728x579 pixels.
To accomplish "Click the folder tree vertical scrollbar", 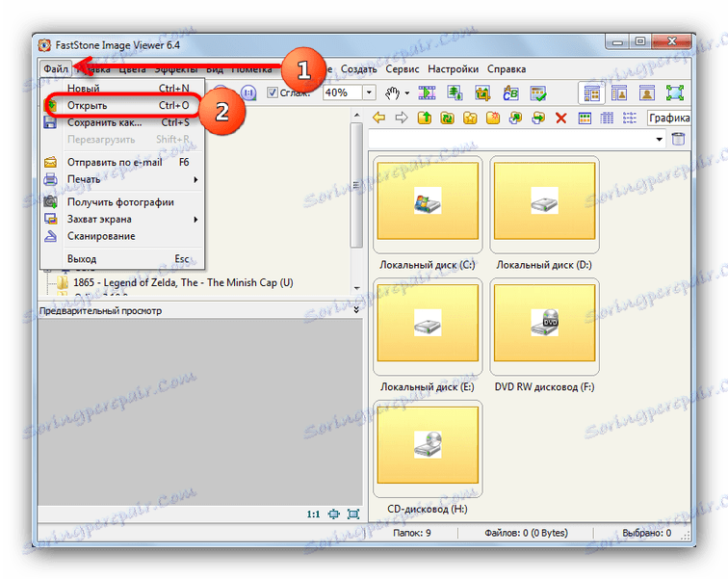I will click(356, 185).
